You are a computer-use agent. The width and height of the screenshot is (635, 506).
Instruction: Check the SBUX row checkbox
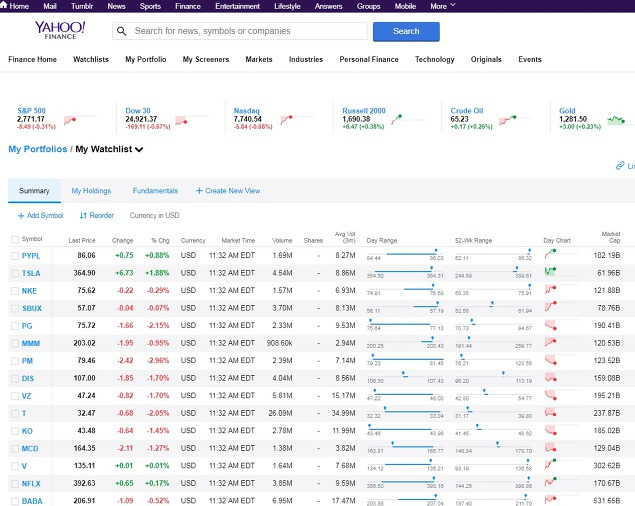pyautogui.click(x=15, y=309)
